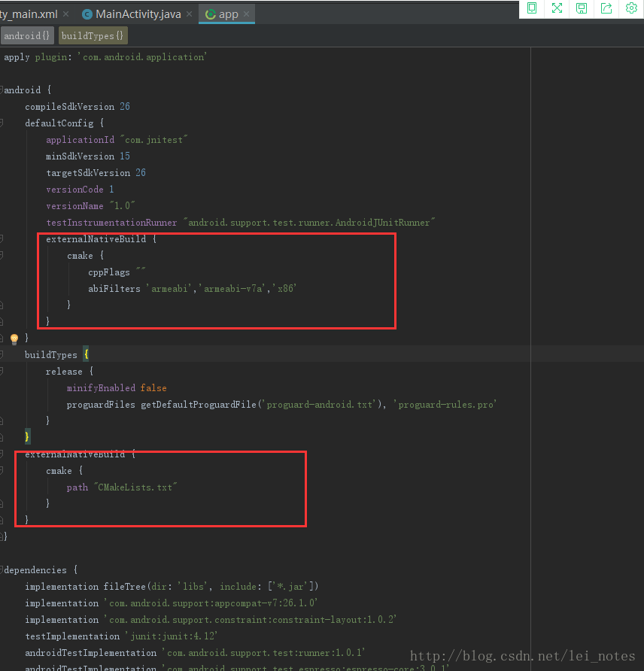Collapse the dependencies block fold marker
Viewport: 644px width, 671px height.
coord(2,570)
